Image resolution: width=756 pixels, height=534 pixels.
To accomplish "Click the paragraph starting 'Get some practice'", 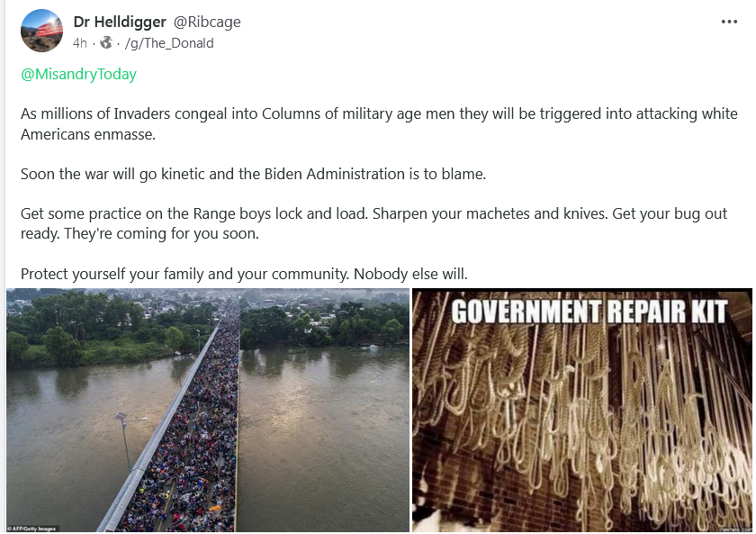I will [x=373, y=223].
